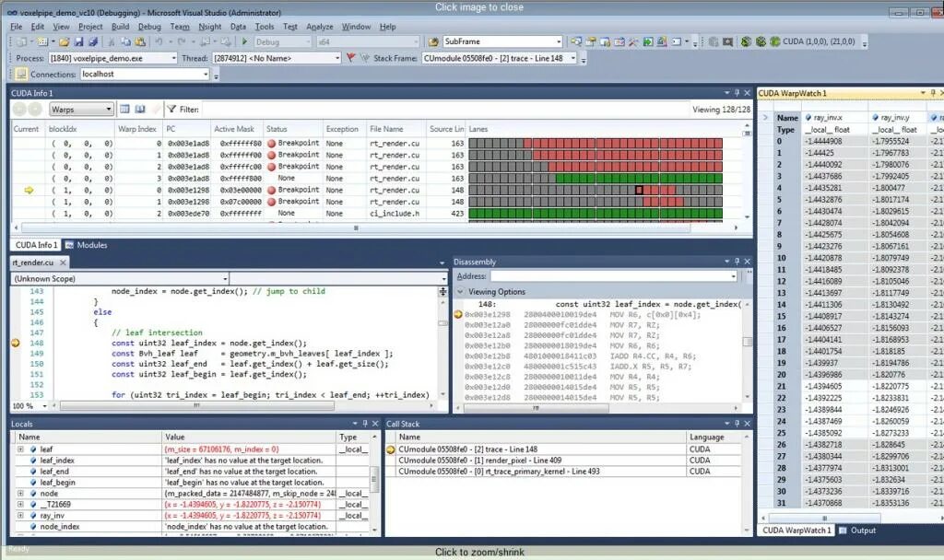Open the (Unknown Scope) dropdown
Viewport: 944px width, 560px height.
pos(225,278)
